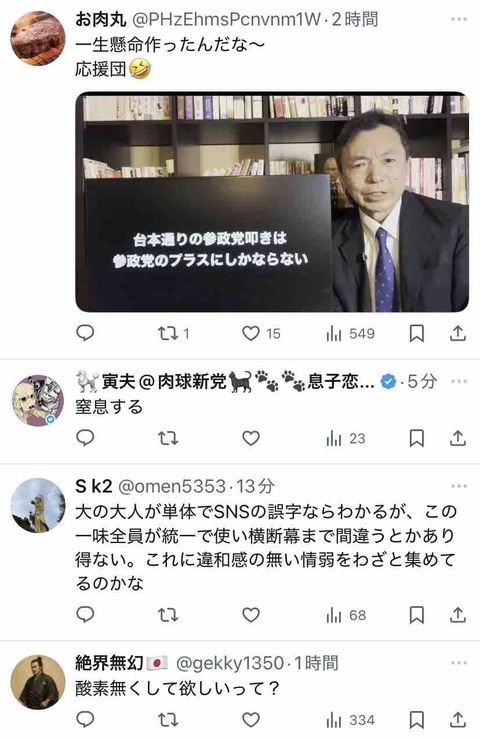480x740 pixels.
Task: Bookmark お肉丸's tweet
Action: pyautogui.click(x=416, y=334)
